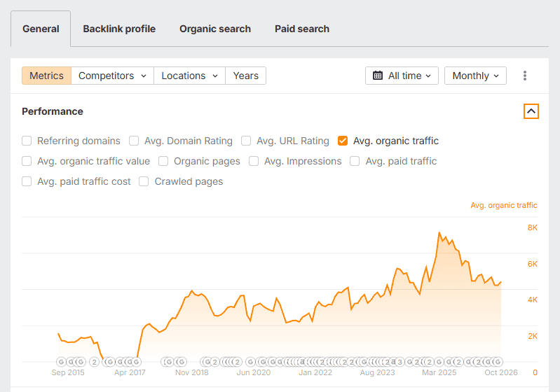Image resolution: width=560 pixels, height=392 pixels.
Task: Click the Jan 2022 date label
Action: pyautogui.click(x=315, y=372)
